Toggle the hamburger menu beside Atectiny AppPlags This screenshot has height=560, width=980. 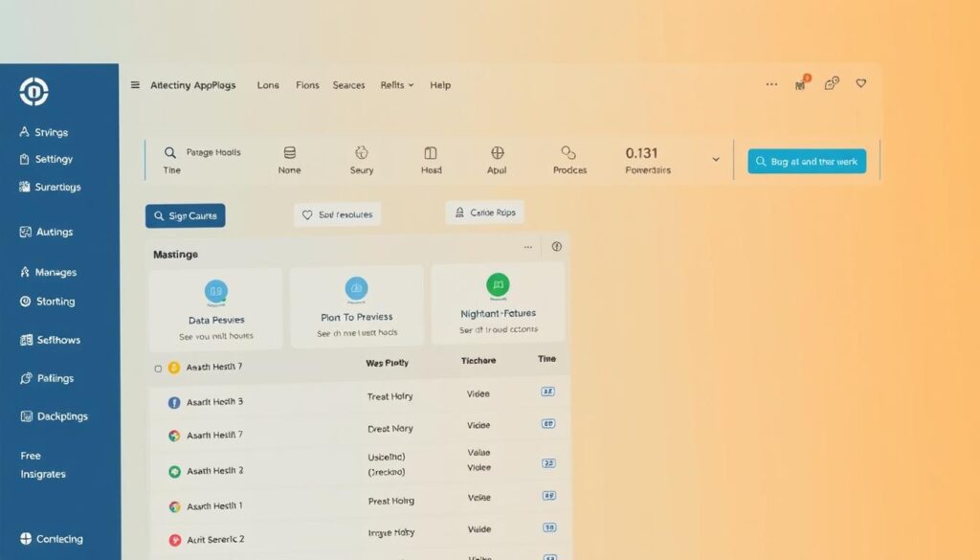135,84
